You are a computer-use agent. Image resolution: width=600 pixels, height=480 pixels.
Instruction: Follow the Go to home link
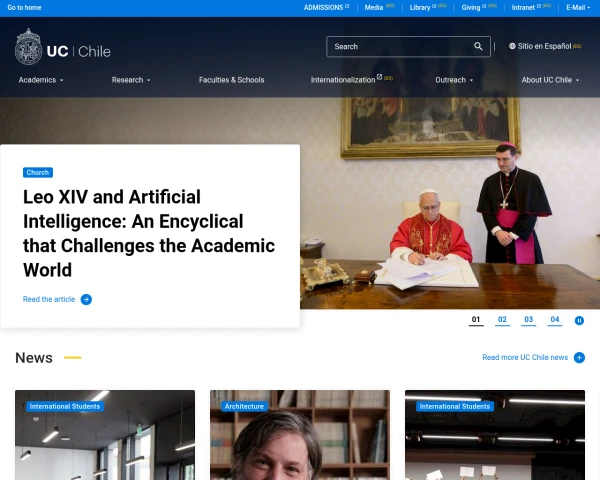coord(24,8)
